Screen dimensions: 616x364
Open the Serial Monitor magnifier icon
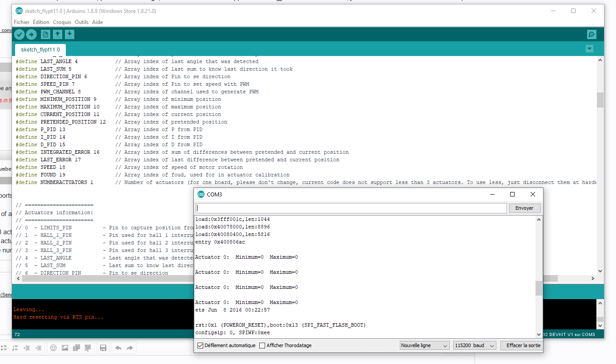[591, 35]
